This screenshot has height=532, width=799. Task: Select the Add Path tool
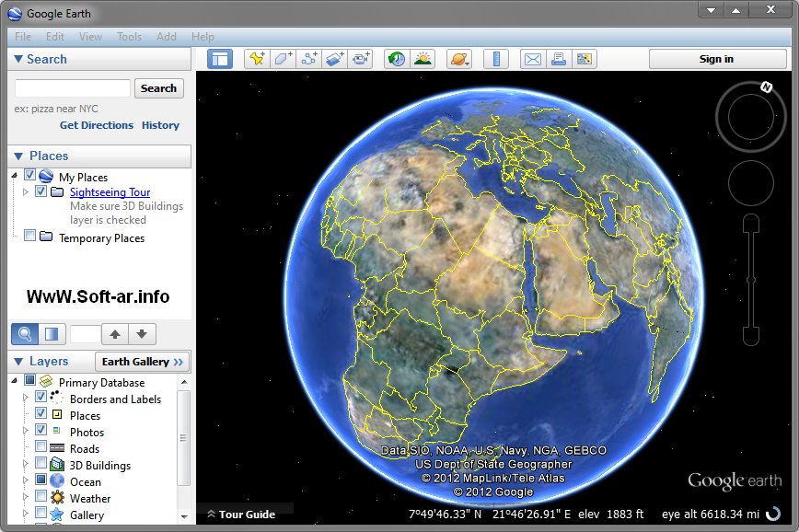point(310,58)
